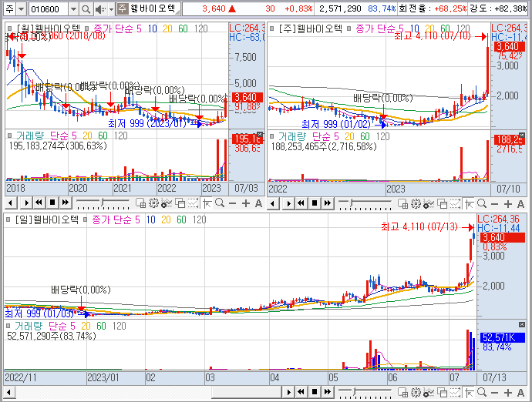
Task: Click stop button on weekly chart toolbar
Action: tap(315, 203)
